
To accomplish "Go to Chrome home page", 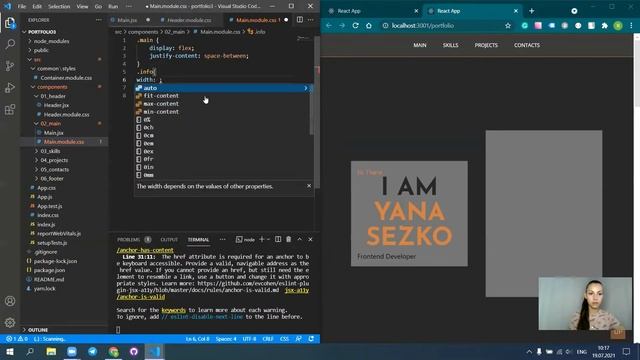I will coord(369,25).
